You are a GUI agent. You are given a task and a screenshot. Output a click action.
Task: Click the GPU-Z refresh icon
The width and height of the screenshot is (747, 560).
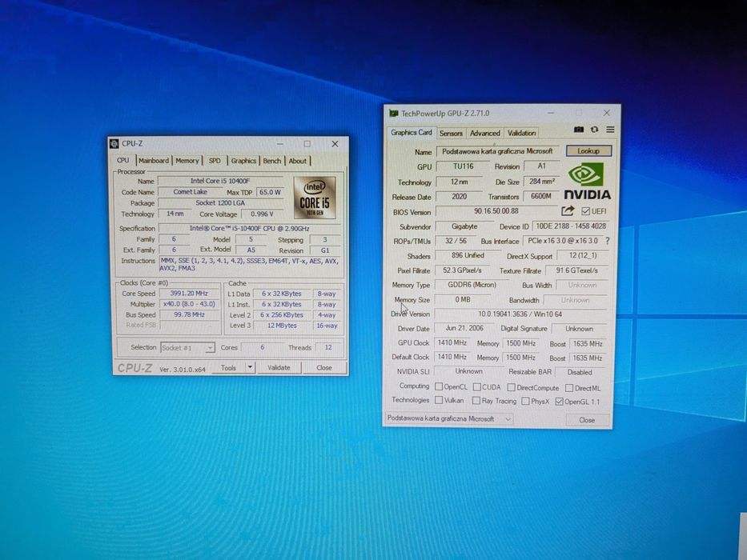point(595,130)
